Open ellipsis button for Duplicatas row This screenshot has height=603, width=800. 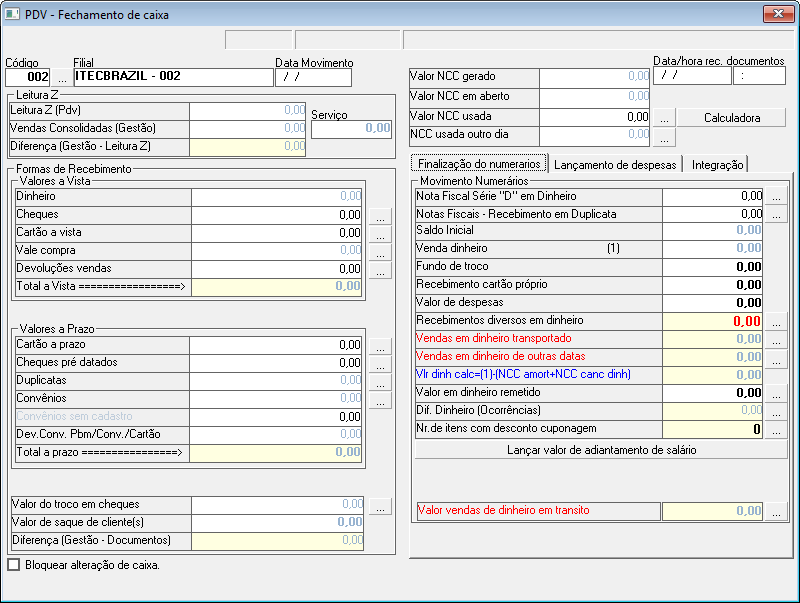[380, 382]
